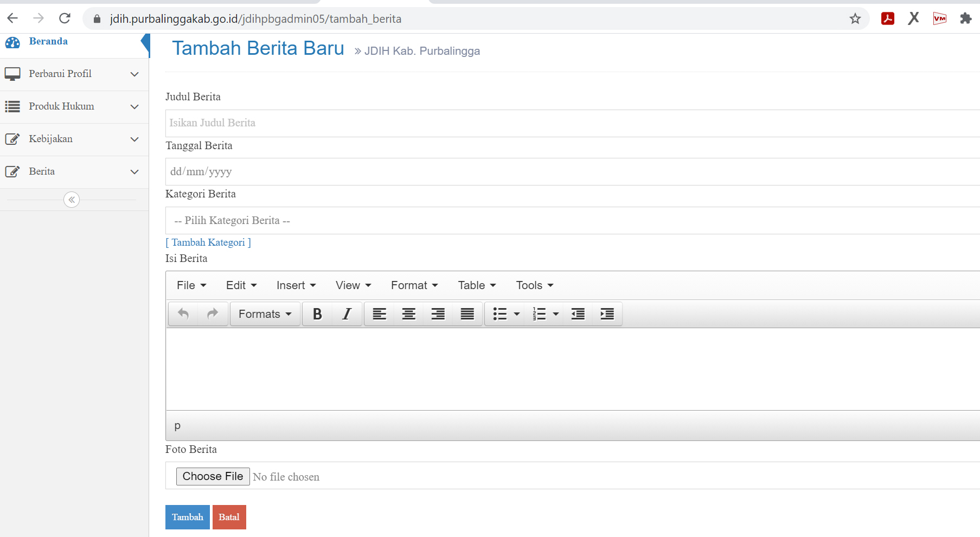
Task: Click inside the Isi Berita editor body
Action: tap(573, 369)
